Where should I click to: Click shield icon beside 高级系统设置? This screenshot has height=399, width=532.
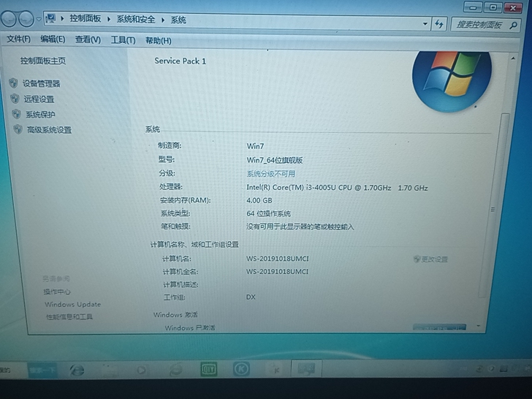pos(18,129)
